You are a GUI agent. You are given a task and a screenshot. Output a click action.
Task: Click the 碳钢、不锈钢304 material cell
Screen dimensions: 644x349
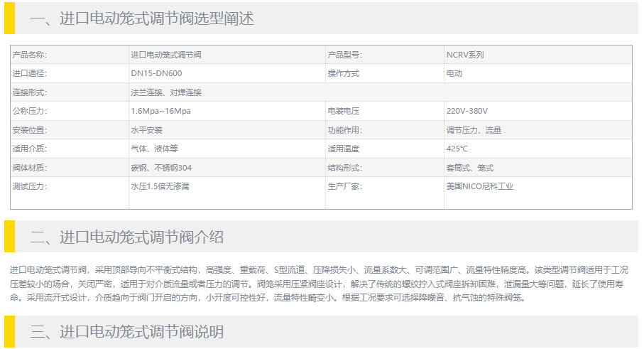(161, 168)
